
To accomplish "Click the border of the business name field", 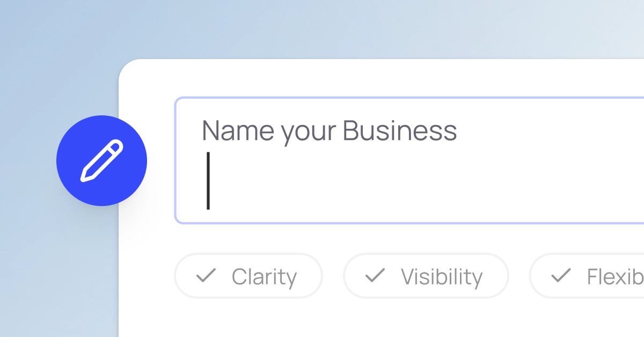I will 376,98.
